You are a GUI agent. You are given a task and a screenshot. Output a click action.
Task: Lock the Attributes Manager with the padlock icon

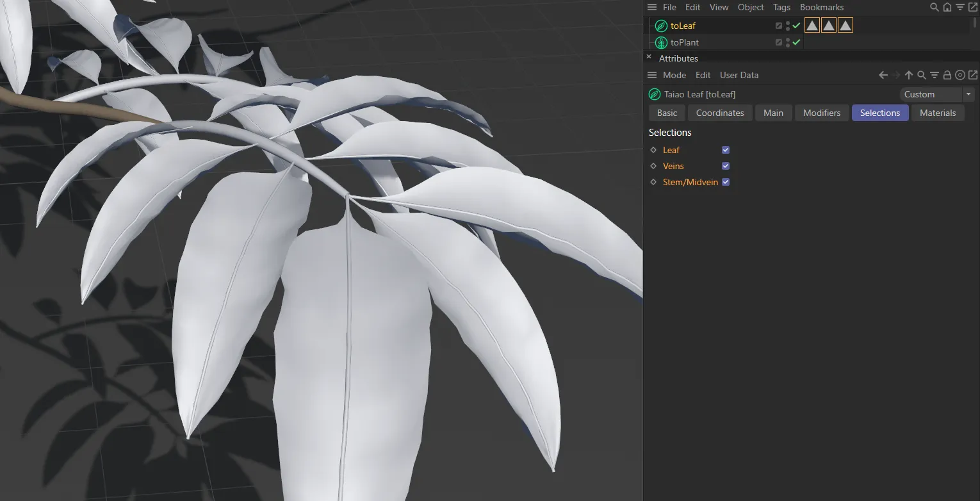click(x=947, y=74)
